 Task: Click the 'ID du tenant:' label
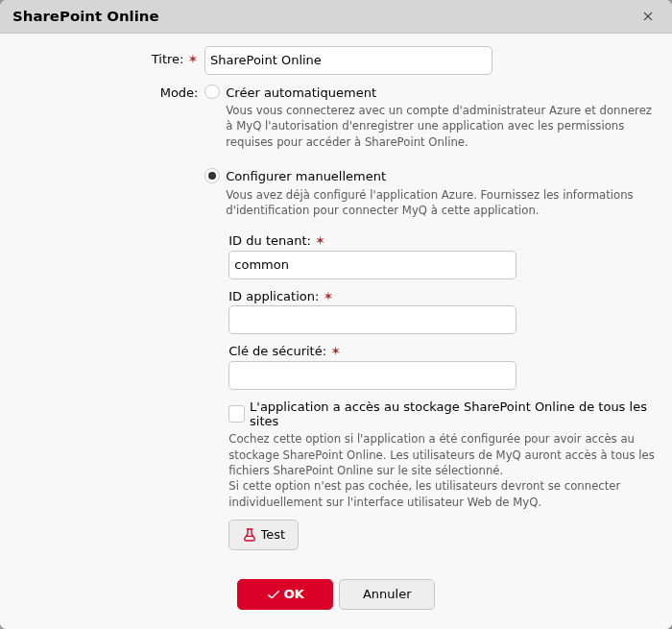point(270,240)
